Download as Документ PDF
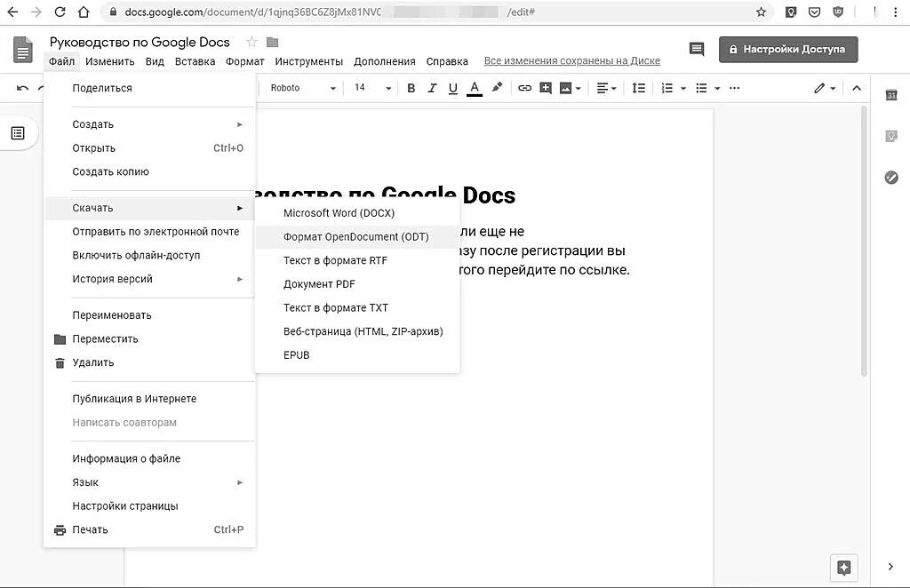Viewport: 910px width, 588px height. [x=357, y=285]
